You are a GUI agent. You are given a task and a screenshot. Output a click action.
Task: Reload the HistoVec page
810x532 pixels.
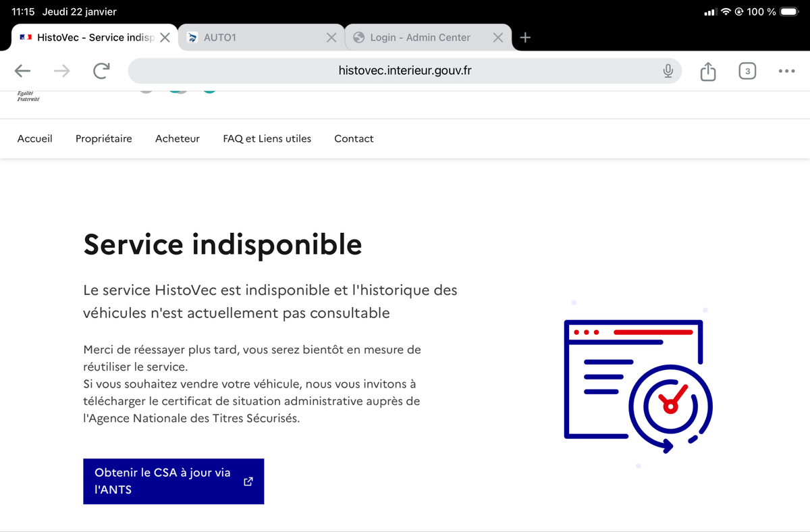pyautogui.click(x=101, y=71)
